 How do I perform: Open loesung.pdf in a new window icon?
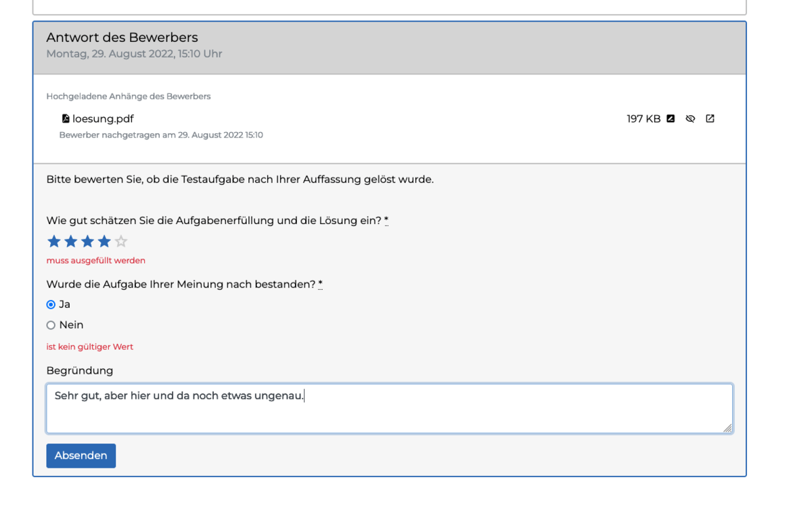(x=710, y=118)
